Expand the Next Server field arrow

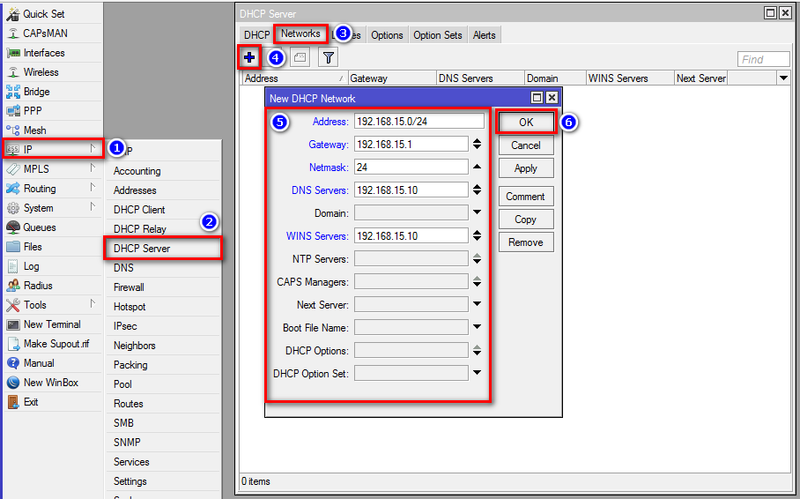pyautogui.click(x=476, y=305)
